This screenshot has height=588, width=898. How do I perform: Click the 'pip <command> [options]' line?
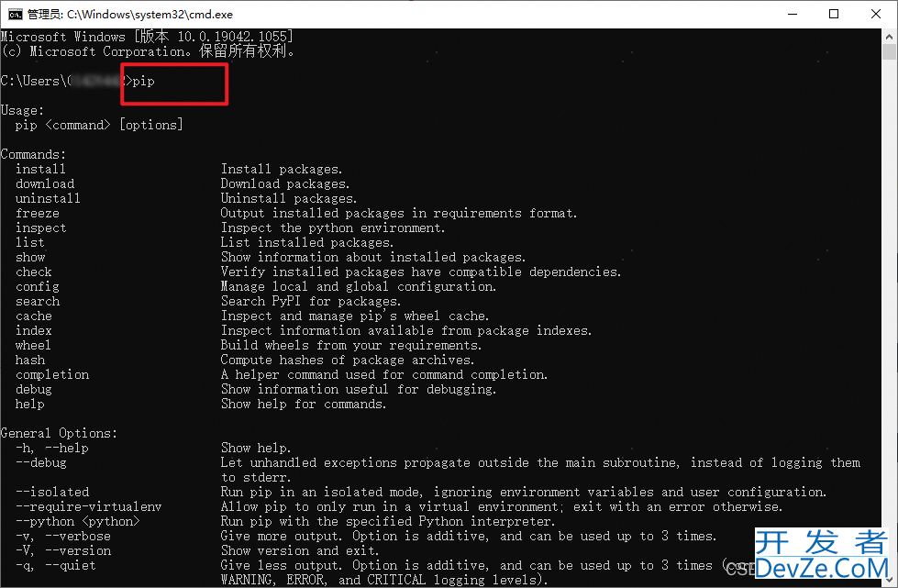pos(99,126)
